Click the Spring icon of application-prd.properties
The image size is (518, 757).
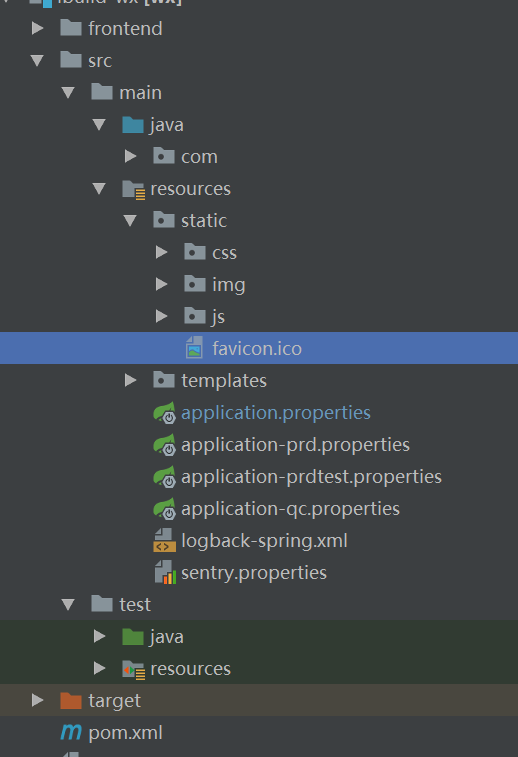(165, 445)
